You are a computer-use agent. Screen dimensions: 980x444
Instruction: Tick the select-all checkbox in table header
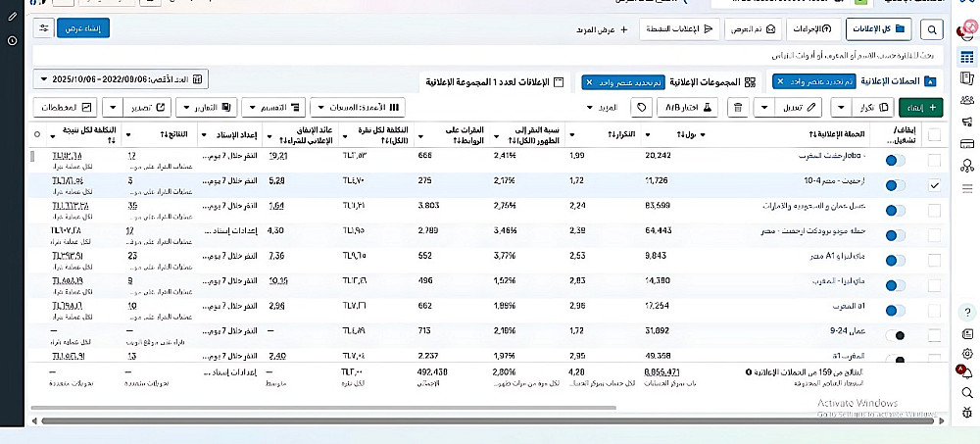pos(934,134)
